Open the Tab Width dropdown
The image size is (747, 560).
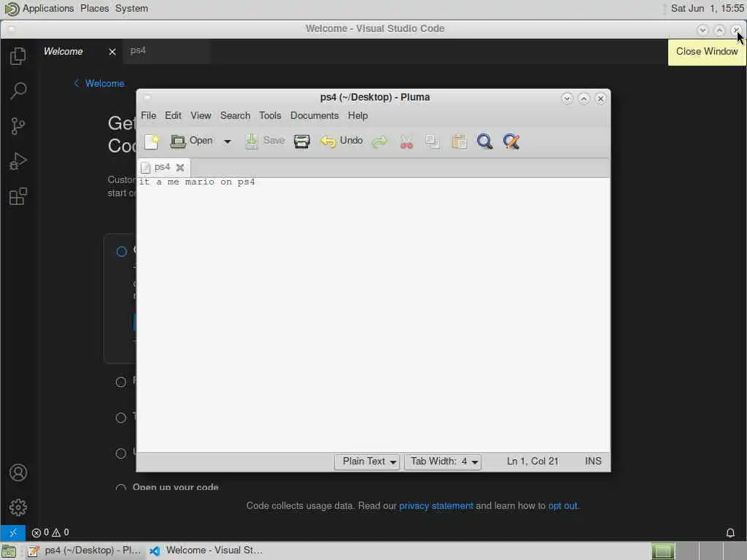pyautogui.click(x=443, y=462)
